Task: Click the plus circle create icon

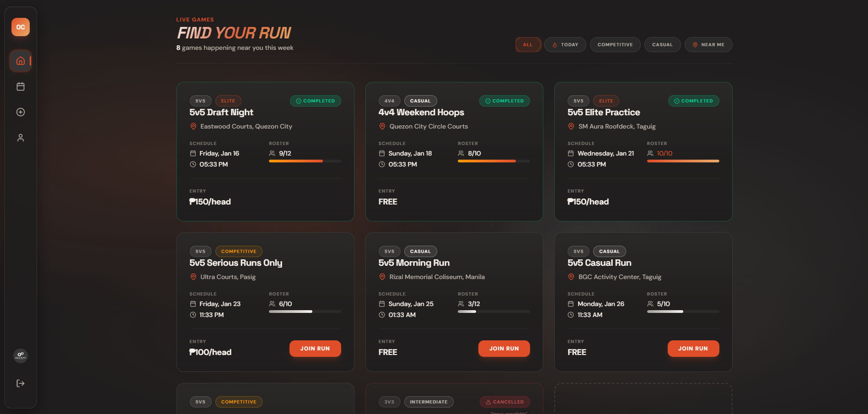Action: tap(21, 112)
